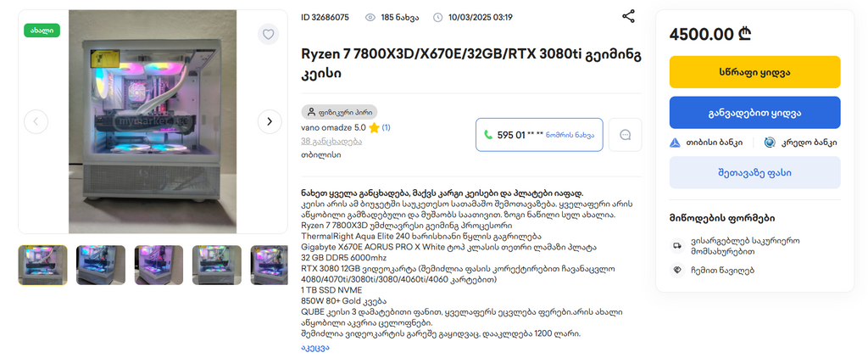Click the seller rating star
Viewport: 868px width, 358px height.
click(x=374, y=127)
